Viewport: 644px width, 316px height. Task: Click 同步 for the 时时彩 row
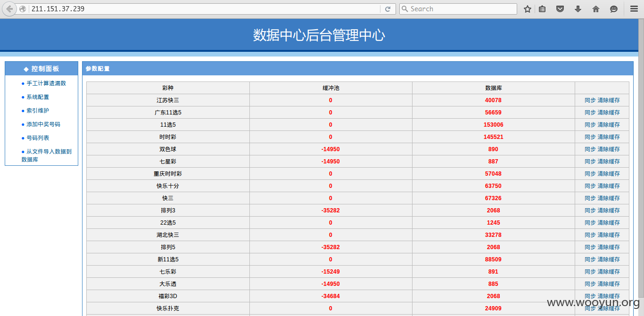click(x=590, y=137)
